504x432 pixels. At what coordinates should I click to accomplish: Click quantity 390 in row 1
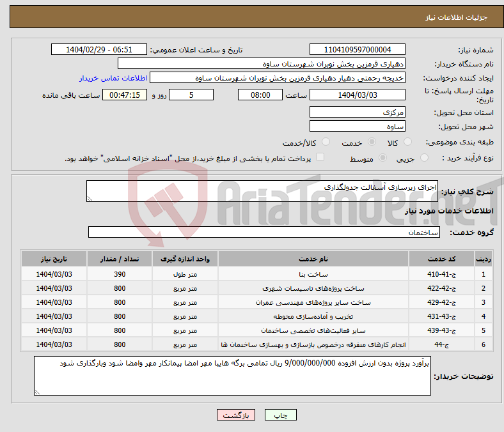tap(120, 274)
